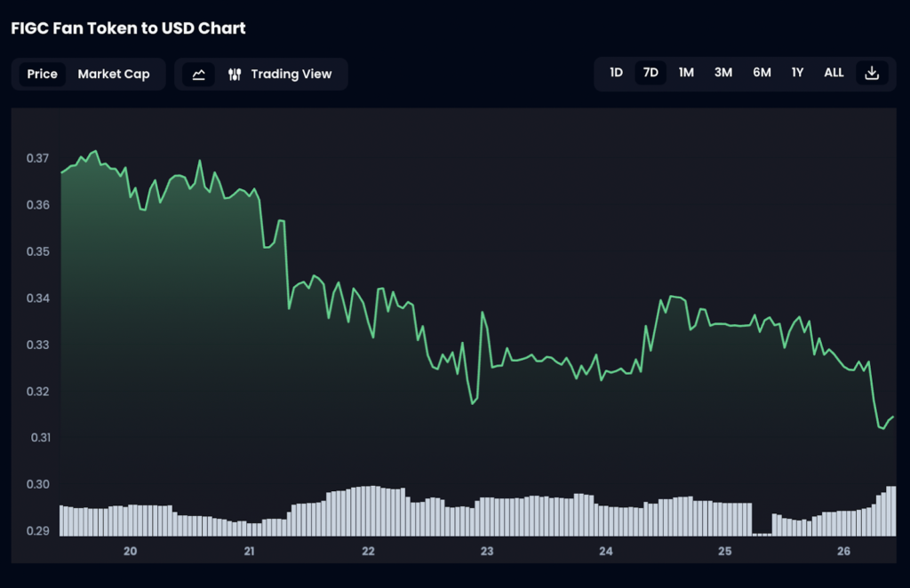Select the 7D time range
This screenshot has height=588, width=910.
coord(651,73)
